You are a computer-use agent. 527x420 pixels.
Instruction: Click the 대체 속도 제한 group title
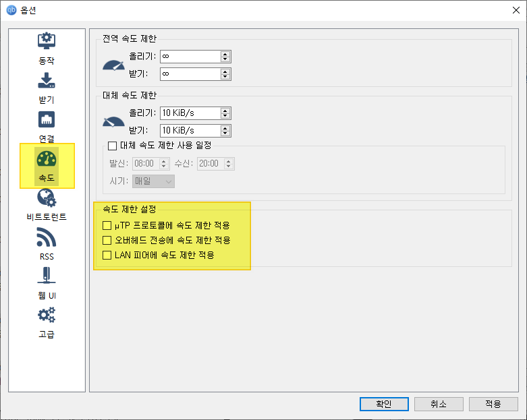tap(130, 95)
